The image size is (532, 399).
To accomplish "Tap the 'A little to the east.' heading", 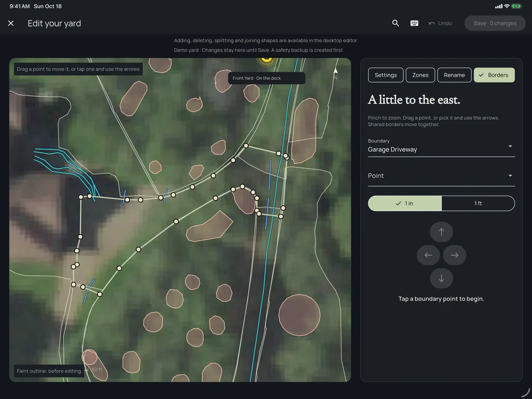I will (414, 100).
